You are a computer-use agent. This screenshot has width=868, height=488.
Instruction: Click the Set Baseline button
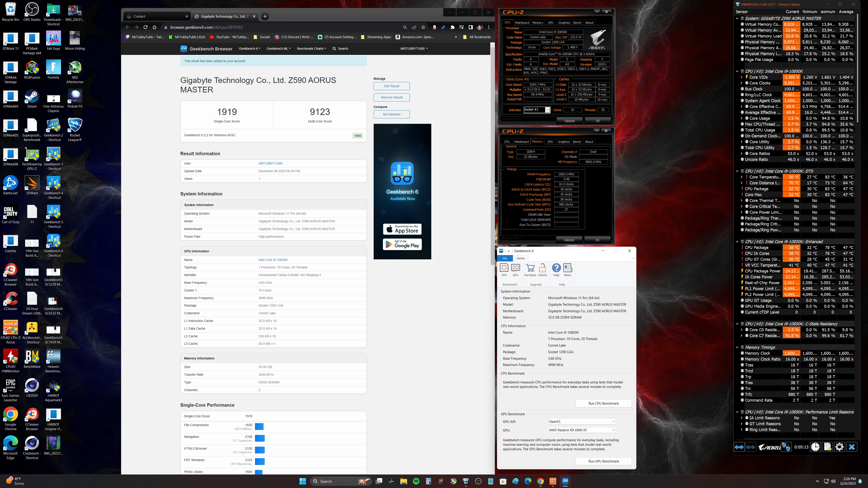392,115
